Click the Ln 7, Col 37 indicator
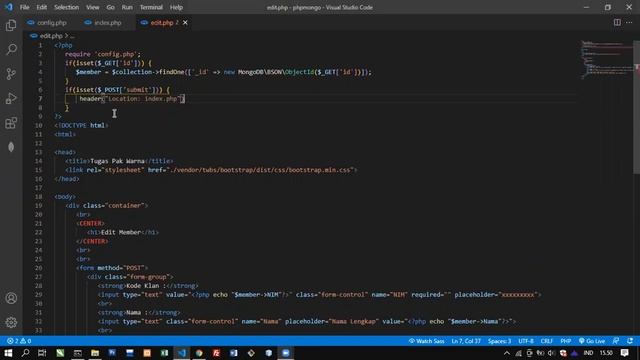The image size is (640, 360). point(466,341)
